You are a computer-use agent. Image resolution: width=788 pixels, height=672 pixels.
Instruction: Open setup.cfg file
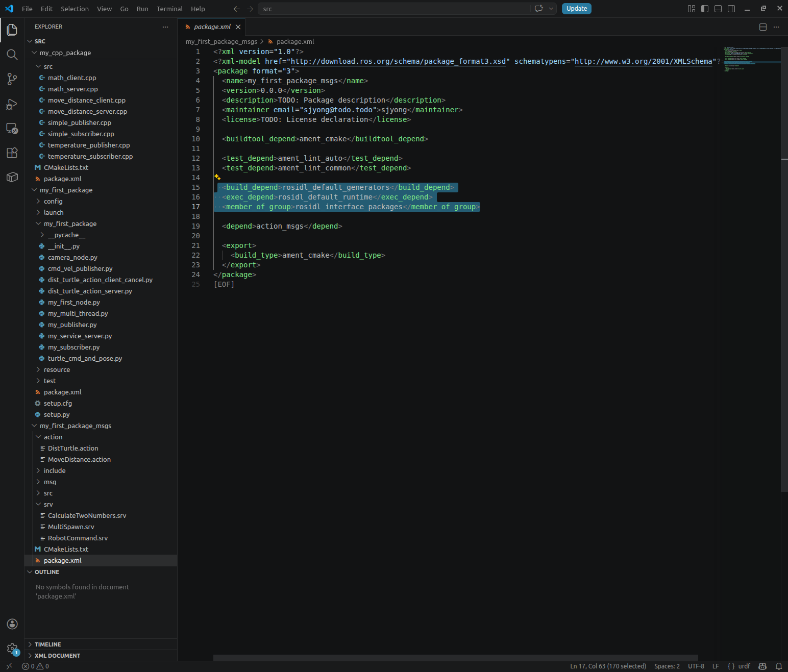(101, 403)
